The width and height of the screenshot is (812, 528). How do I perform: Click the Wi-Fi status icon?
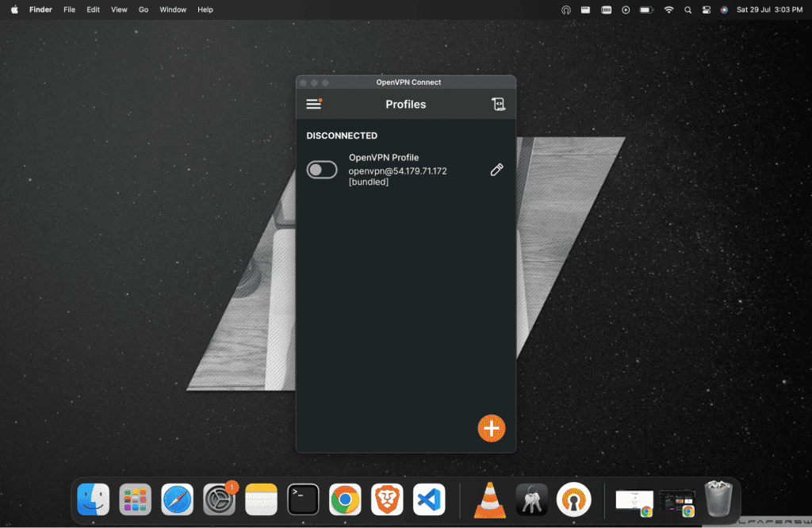(668, 10)
